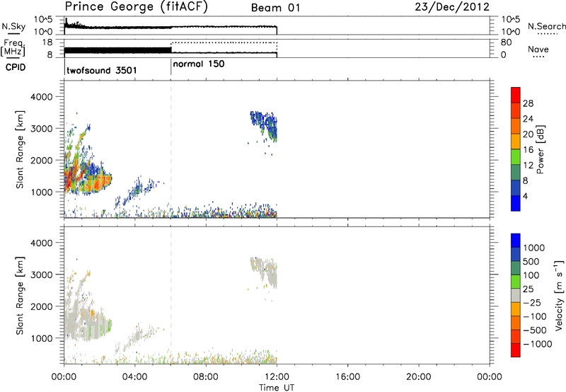Click the "80" tick of the Nave axis
Viewport: 566px width, 392px height.
pyautogui.click(x=506, y=42)
